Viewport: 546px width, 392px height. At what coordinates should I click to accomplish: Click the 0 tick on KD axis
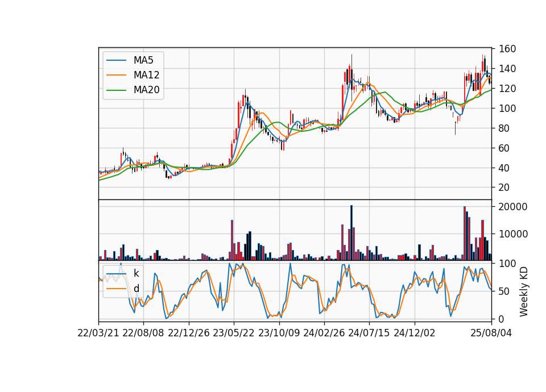coord(502,319)
